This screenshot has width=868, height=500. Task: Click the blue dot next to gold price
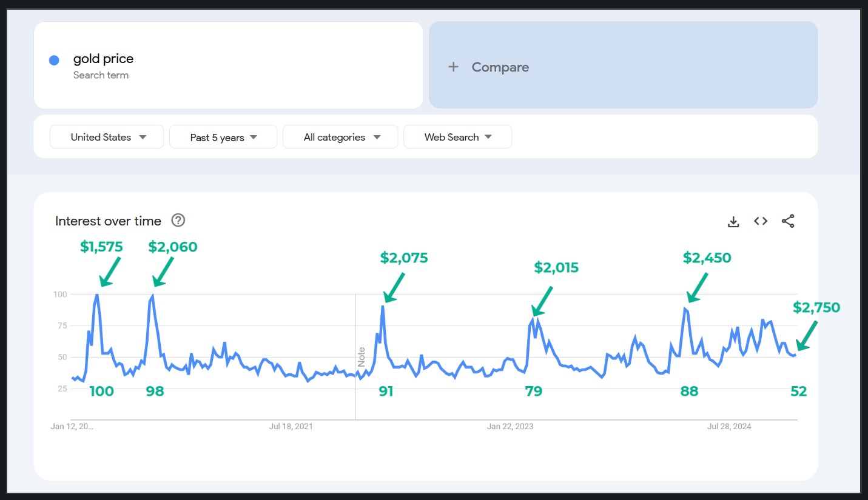click(54, 60)
